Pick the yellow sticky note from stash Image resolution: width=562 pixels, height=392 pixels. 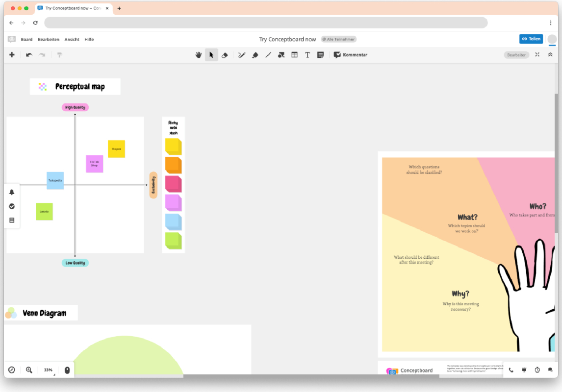(173, 147)
